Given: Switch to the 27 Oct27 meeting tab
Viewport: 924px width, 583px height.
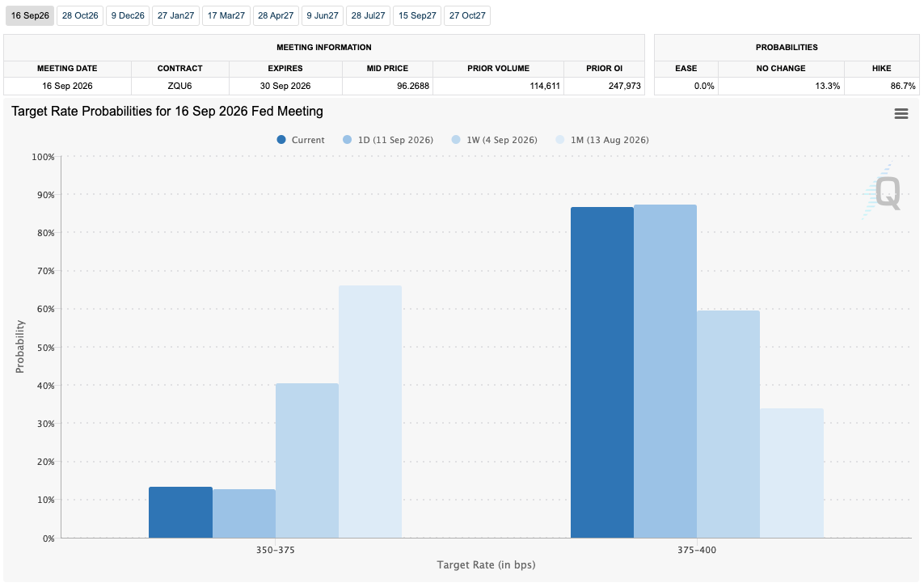Looking at the screenshot, I should (x=467, y=16).
